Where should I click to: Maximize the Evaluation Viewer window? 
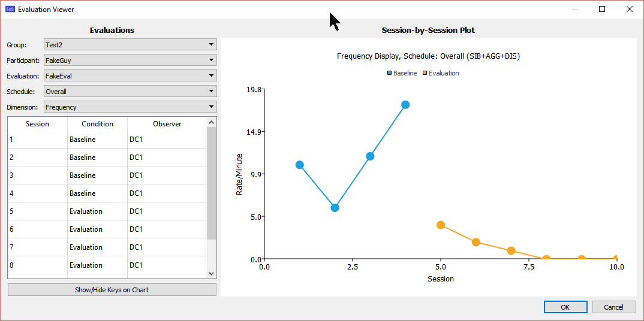(x=602, y=10)
